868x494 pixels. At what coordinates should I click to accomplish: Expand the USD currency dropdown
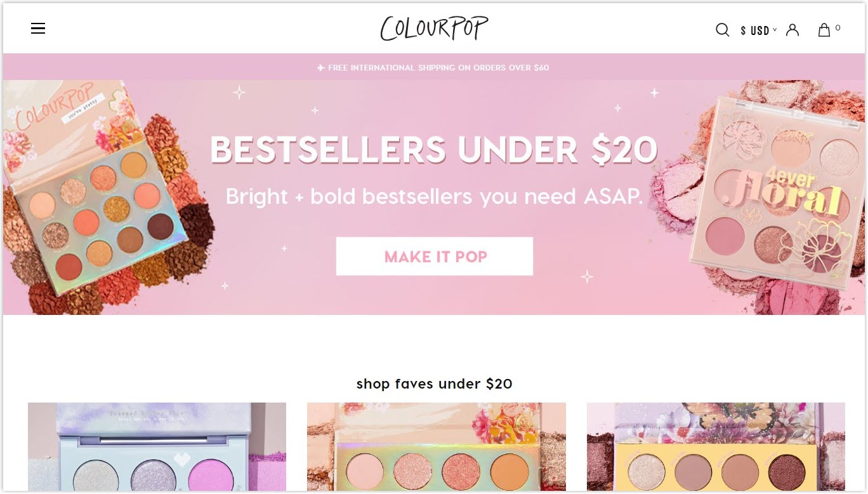tap(758, 30)
